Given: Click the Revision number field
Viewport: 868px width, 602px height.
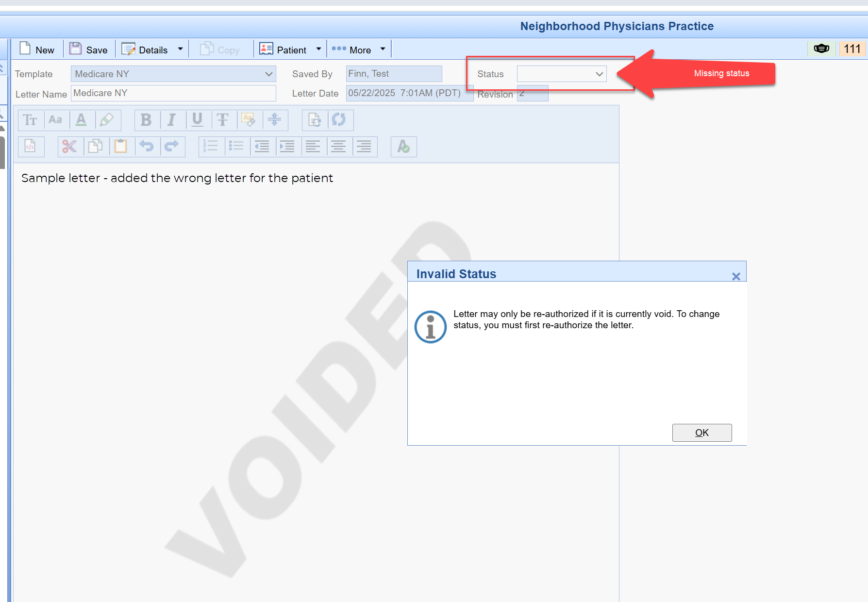Looking at the screenshot, I should pos(533,93).
